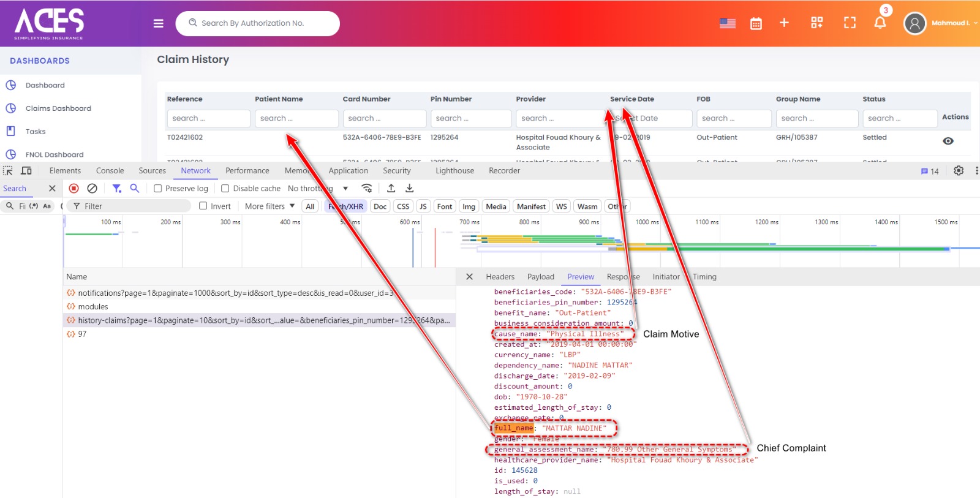The height and width of the screenshot is (498, 980).
Task: Toggle fullscreen mode icon
Action: pos(850,23)
